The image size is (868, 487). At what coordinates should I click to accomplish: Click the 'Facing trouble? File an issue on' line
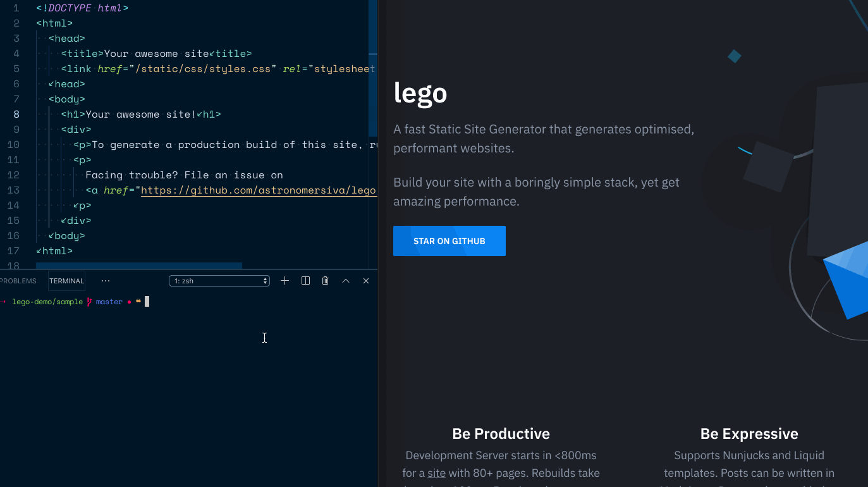(184, 175)
